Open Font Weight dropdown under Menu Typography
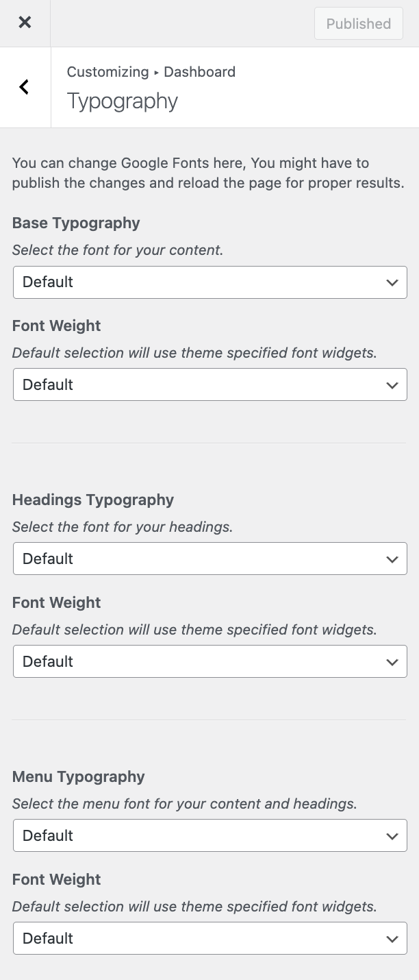This screenshot has height=980, width=419. [x=209, y=939]
